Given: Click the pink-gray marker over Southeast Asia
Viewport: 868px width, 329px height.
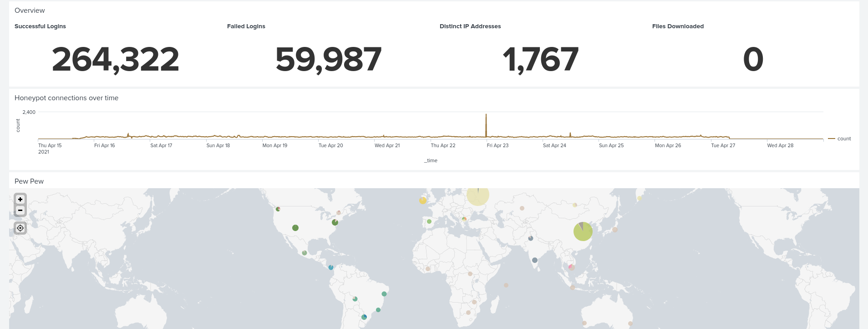Looking at the screenshot, I should point(571,267).
